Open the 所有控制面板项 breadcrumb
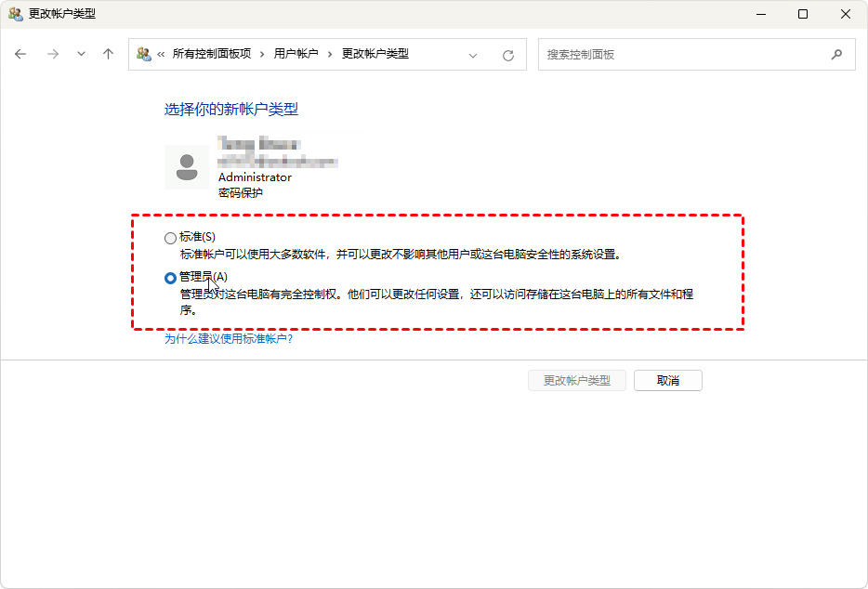The height and width of the screenshot is (589, 868). [212, 55]
